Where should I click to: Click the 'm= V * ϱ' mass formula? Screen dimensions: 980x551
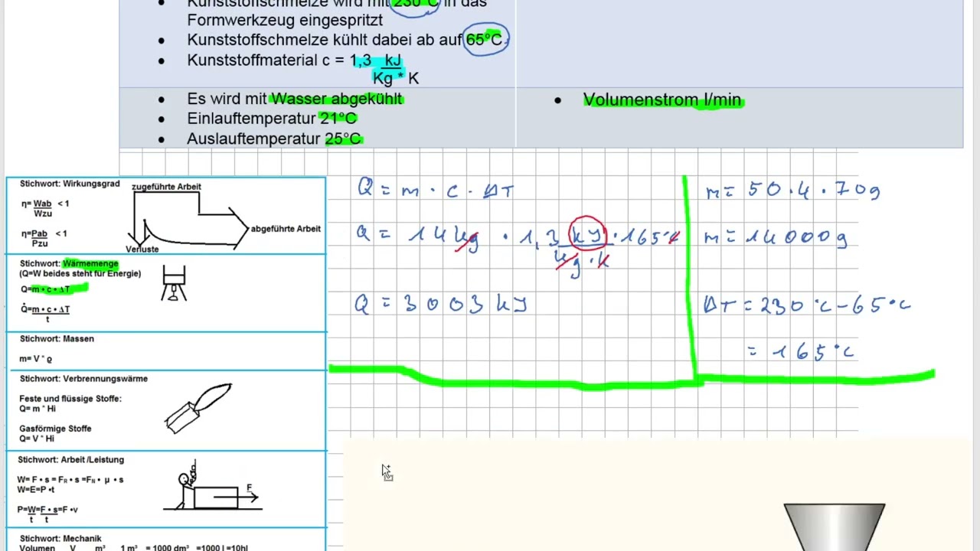(36, 359)
